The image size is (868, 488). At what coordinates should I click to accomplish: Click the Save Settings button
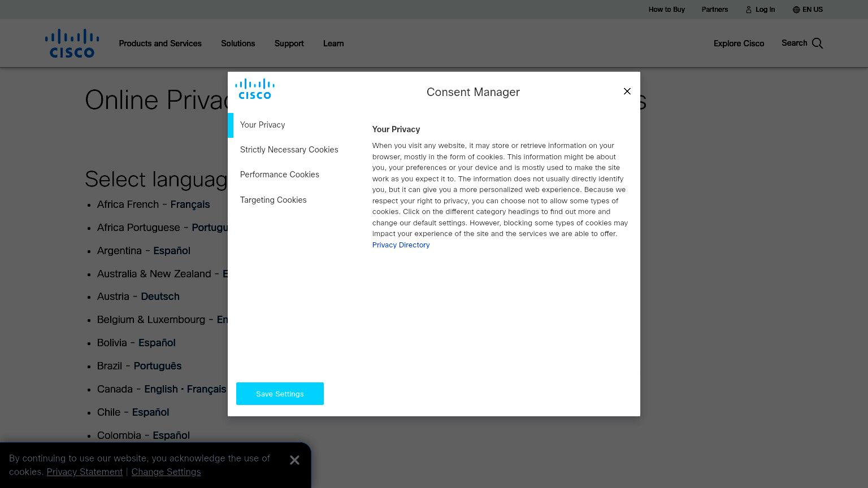tap(280, 394)
